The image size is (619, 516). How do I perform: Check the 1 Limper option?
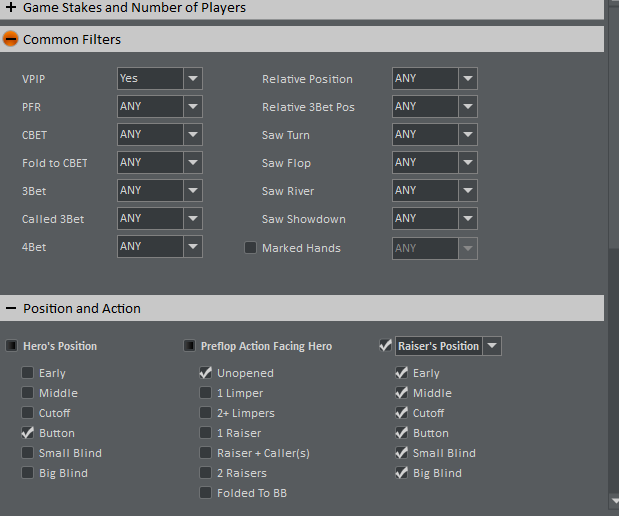coord(205,393)
